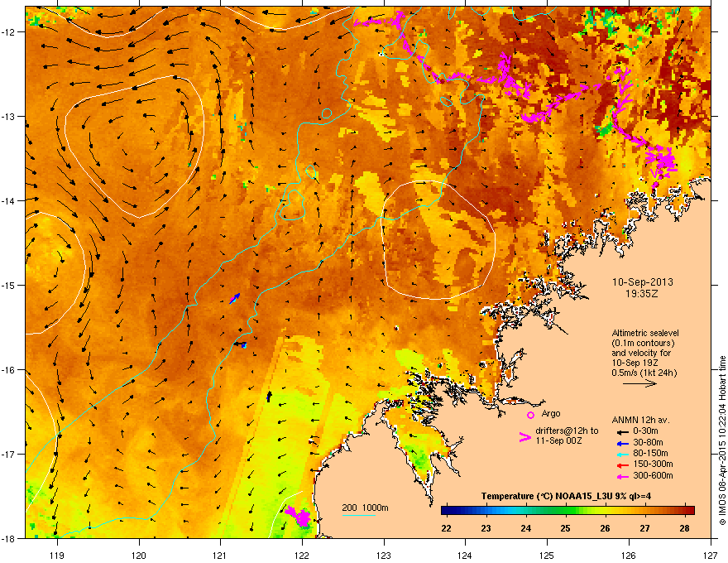Click the latitude axis label "-15"

coord(9,285)
